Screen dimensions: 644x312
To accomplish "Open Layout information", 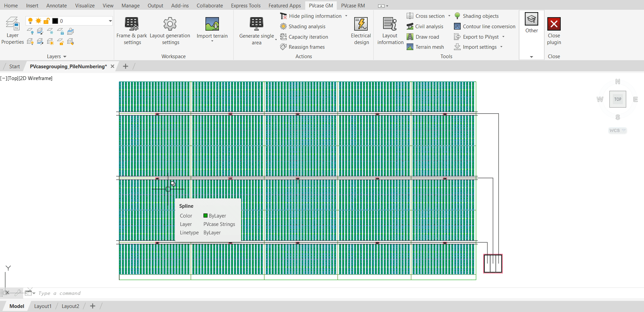I will click(x=389, y=30).
